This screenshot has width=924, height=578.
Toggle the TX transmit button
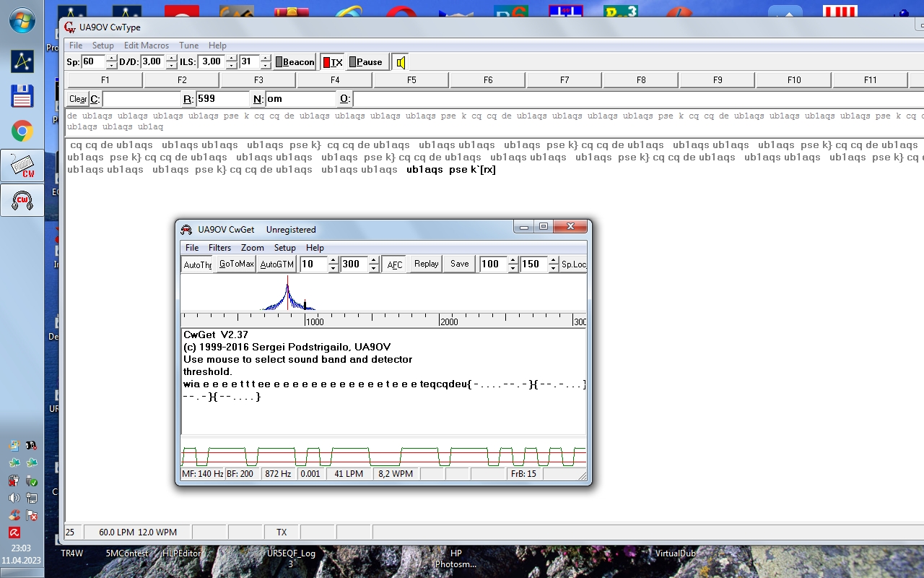coord(332,62)
